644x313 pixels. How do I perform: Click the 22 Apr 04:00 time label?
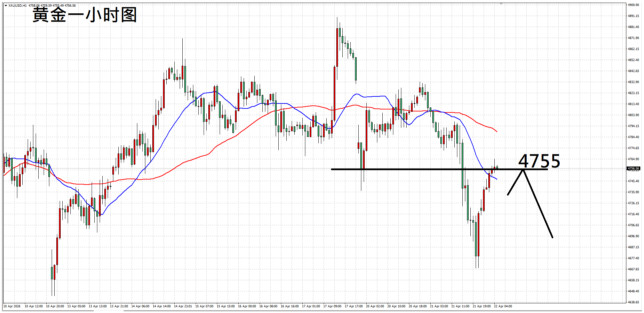pos(503,306)
